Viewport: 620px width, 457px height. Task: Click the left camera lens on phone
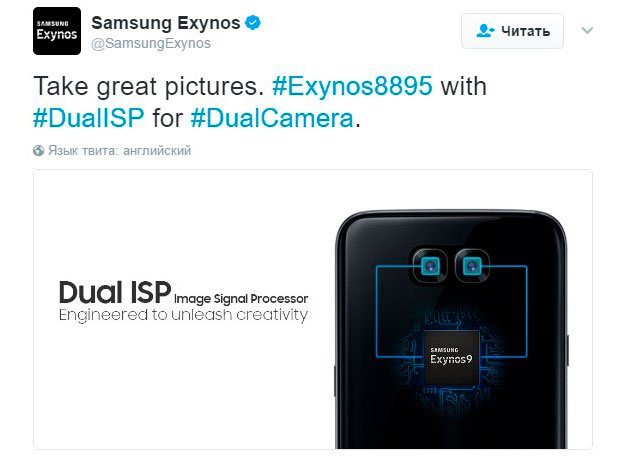coord(430,266)
